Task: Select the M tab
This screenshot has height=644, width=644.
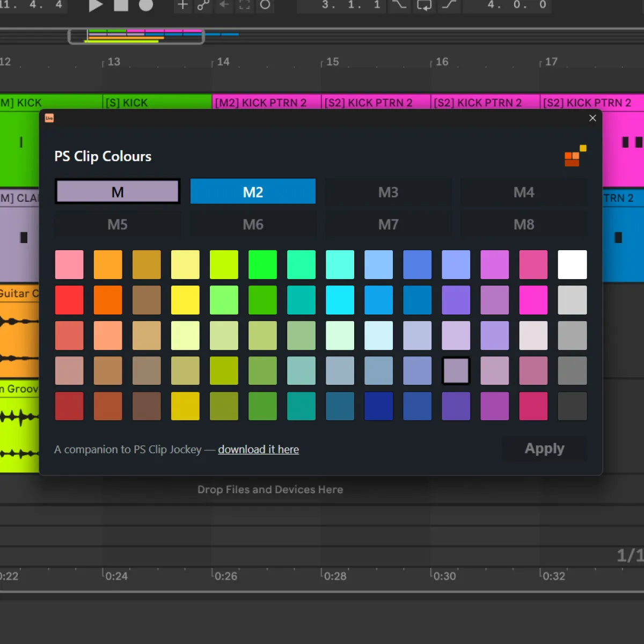Action: [118, 192]
